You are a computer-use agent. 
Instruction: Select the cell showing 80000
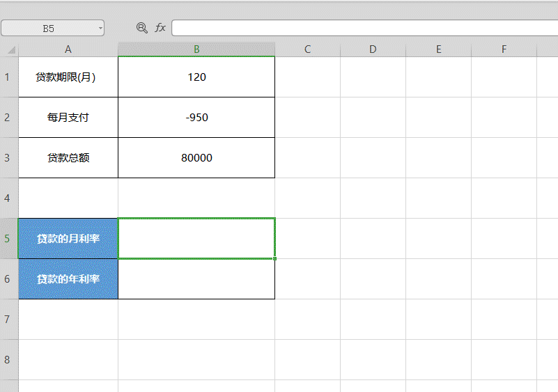click(196, 157)
